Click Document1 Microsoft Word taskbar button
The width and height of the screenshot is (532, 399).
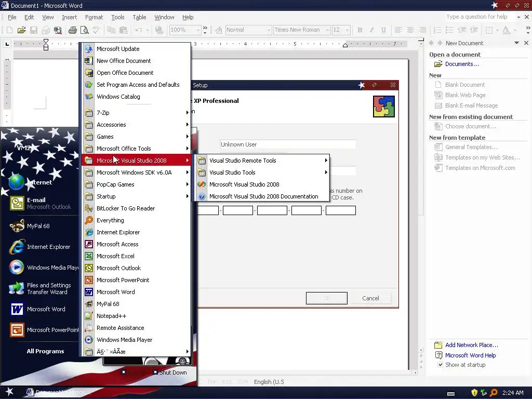coord(58,393)
